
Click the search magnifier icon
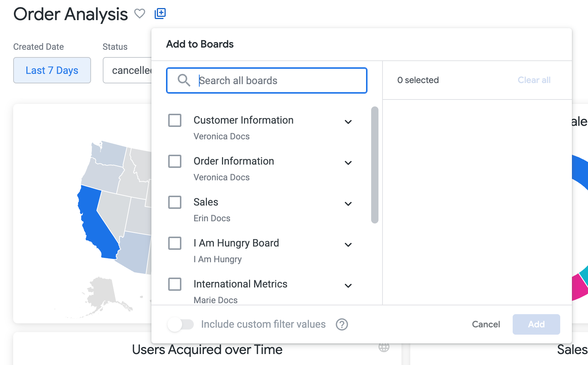coord(184,80)
